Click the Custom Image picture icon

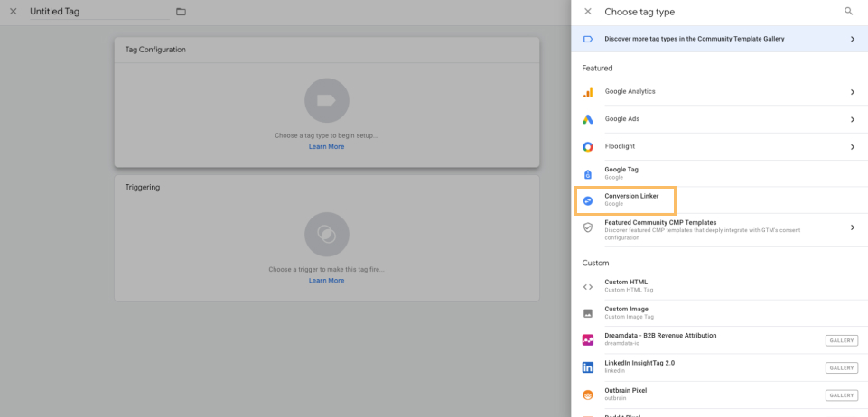point(588,313)
